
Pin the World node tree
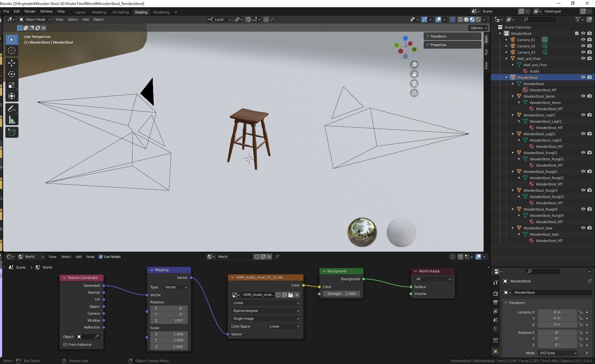pyautogui.click(x=277, y=257)
